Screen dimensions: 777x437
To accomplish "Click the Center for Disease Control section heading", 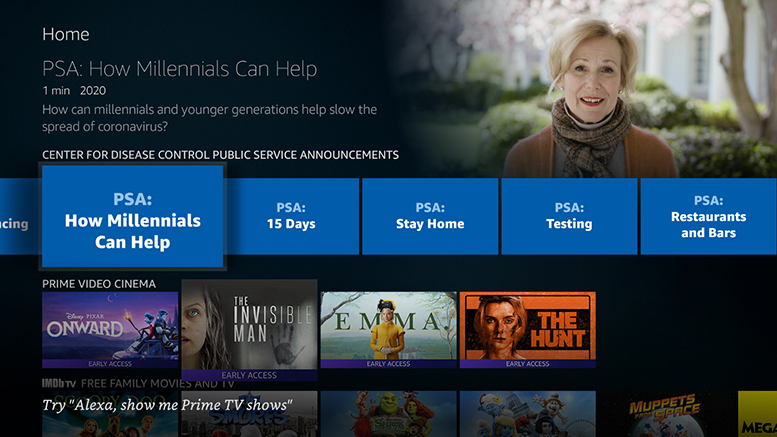I will coord(220,155).
